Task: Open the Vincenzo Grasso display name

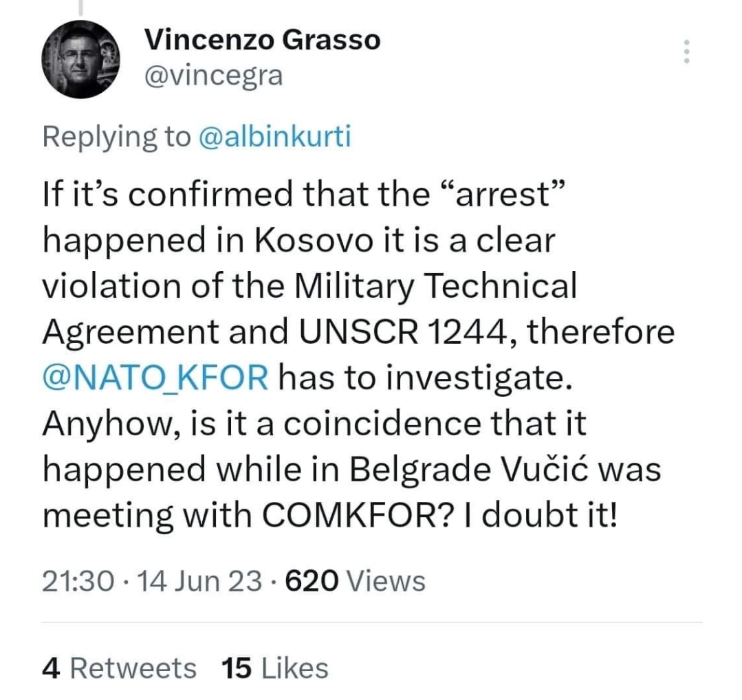Action: (x=262, y=41)
